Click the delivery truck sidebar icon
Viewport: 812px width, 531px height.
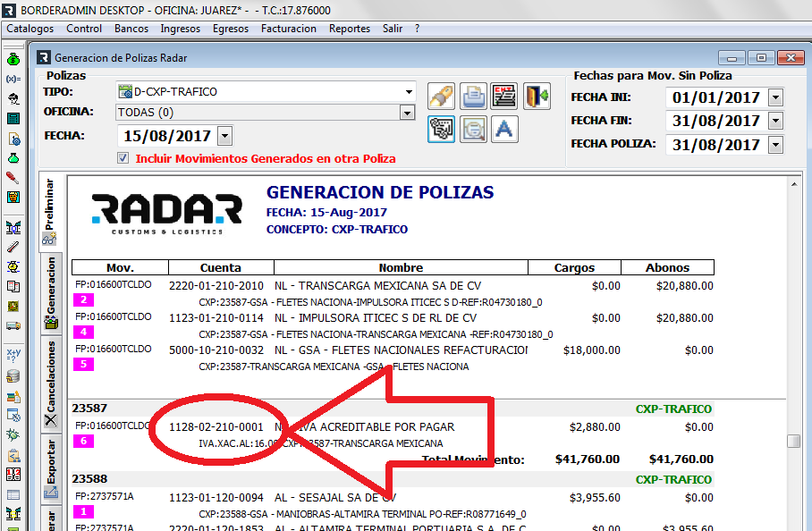13,325
